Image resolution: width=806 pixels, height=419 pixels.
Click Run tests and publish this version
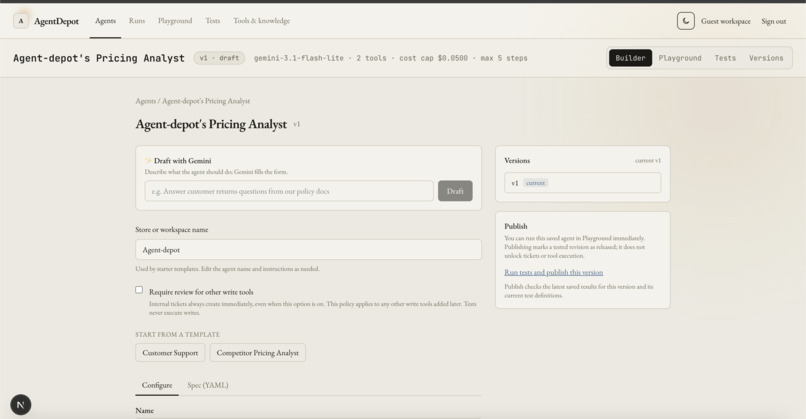point(554,272)
